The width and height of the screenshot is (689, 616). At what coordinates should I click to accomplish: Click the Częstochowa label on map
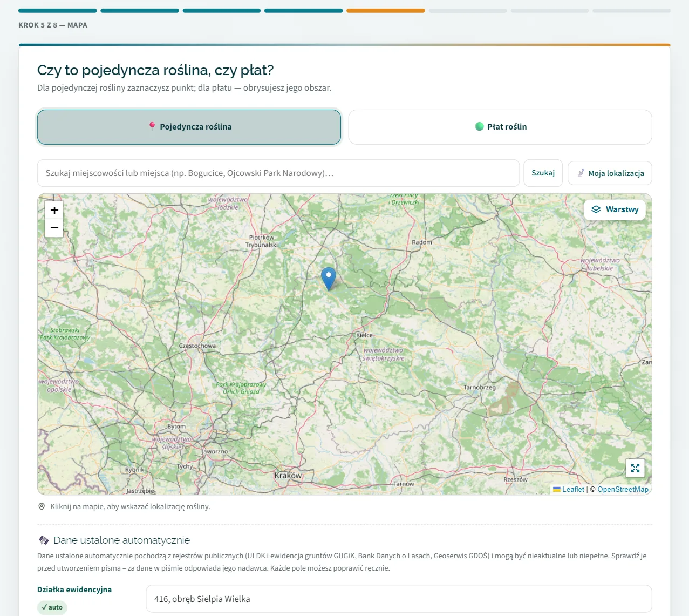pyautogui.click(x=197, y=346)
